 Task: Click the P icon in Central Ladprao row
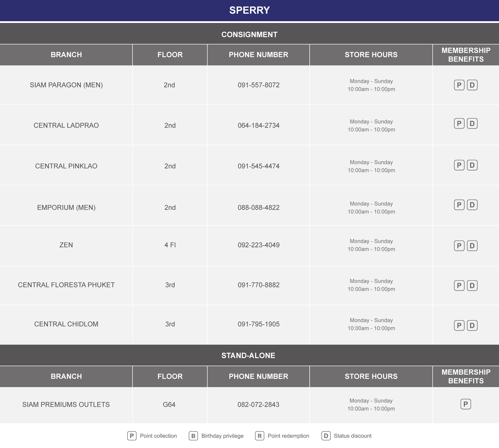(459, 124)
